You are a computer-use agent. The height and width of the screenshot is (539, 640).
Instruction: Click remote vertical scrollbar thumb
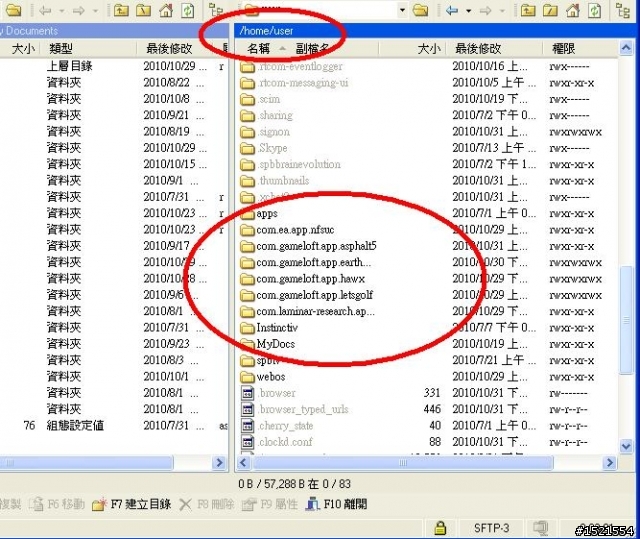[x=626, y=320]
